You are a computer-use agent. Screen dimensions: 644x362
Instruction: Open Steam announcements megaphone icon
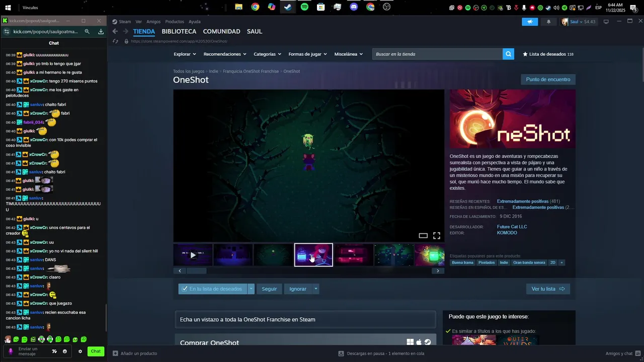click(530, 22)
